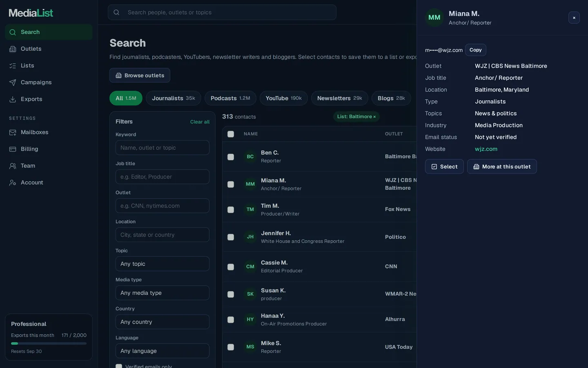Click the magnifier icon in the search bar
588x368 pixels.
(116, 12)
